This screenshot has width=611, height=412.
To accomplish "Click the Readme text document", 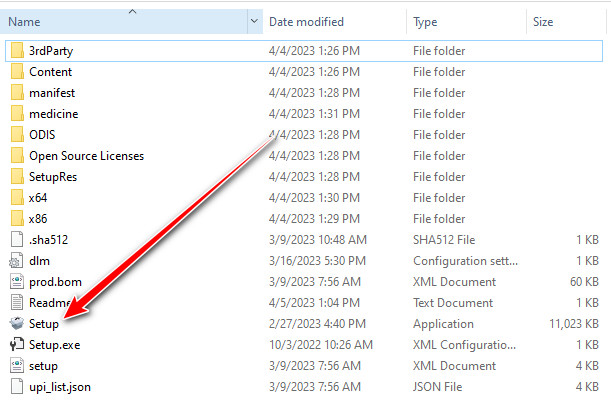I will [50, 302].
